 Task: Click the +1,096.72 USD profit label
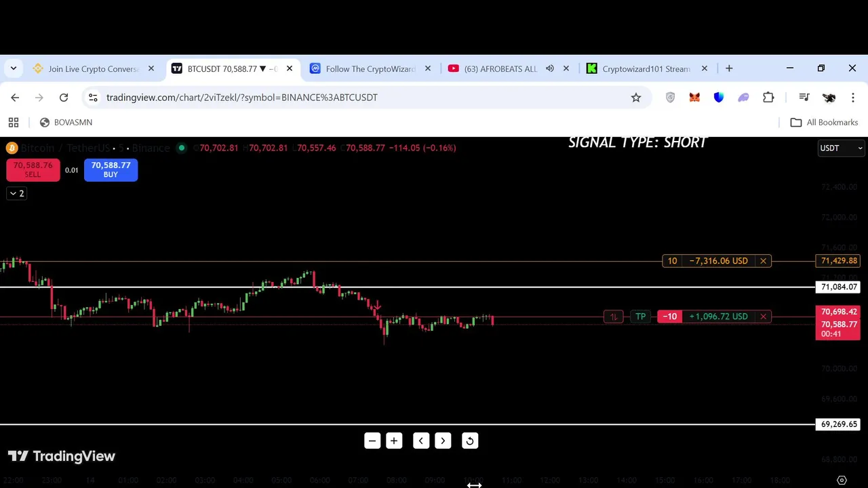pyautogui.click(x=718, y=317)
